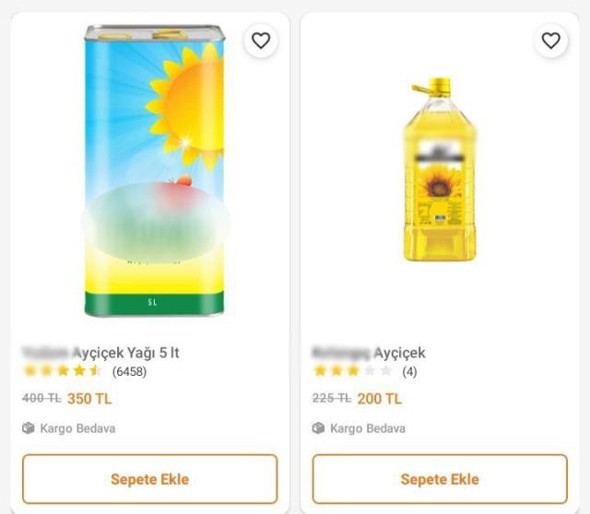Open the (6458) reviews count
The image size is (590, 514).
coord(129,372)
